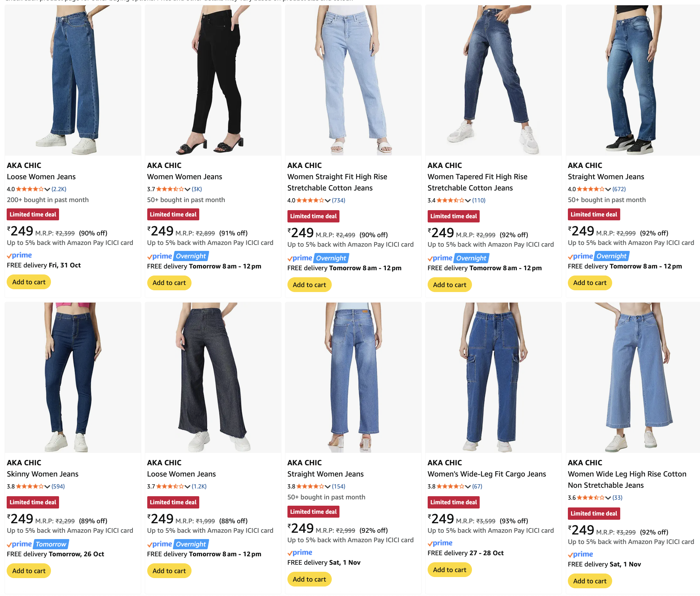The image size is (700, 596).
Task: Expand rating chevron for Women Tapered Fit jeans
Action: click(468, 200)
